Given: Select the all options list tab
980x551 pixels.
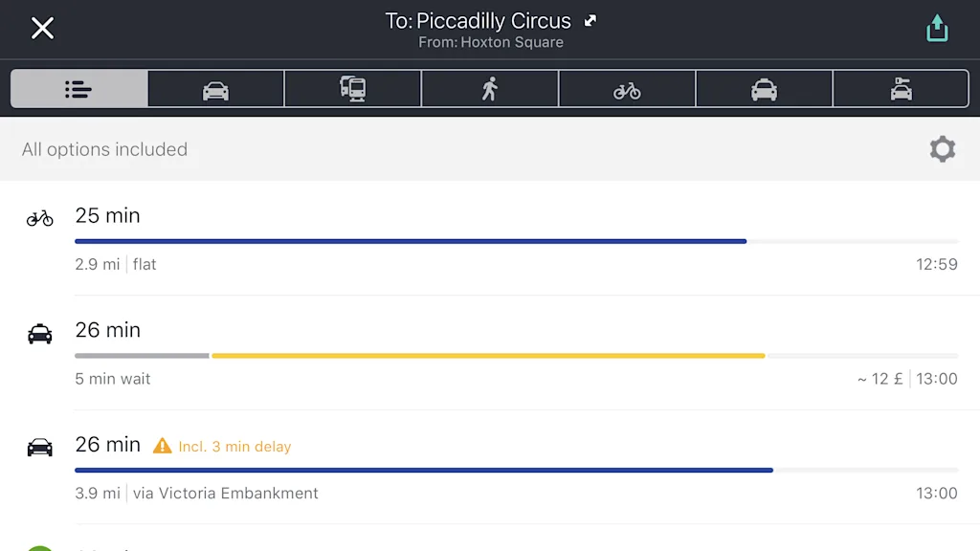Looking at the screenshot, I should click(79, 89).
